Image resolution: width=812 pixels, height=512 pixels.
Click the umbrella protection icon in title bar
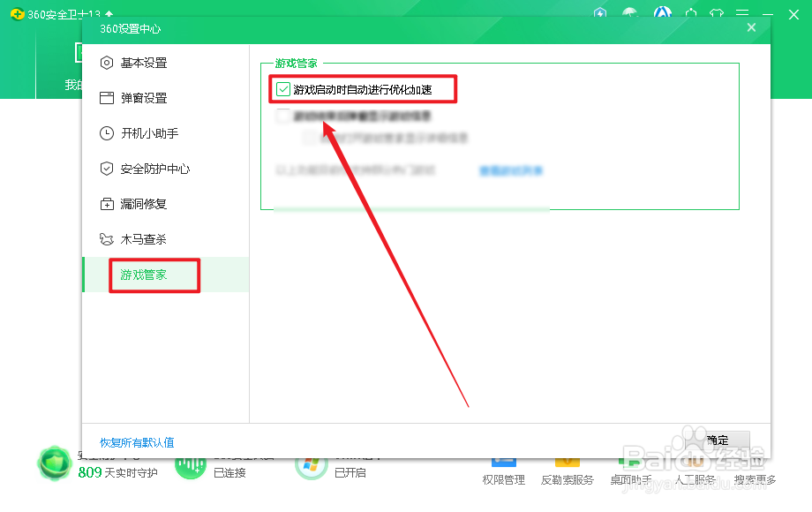coord(630,14)
